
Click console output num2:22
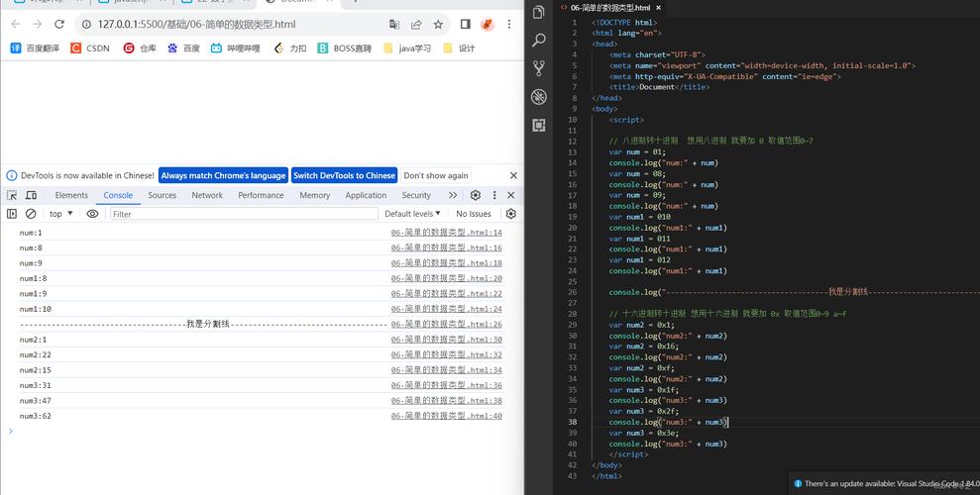36,354
